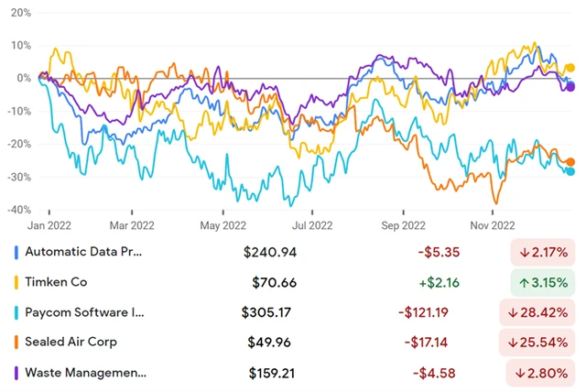Select the Waste Managemen... stock name
This screenshot has height=392, width=586.
pos(85,373)
